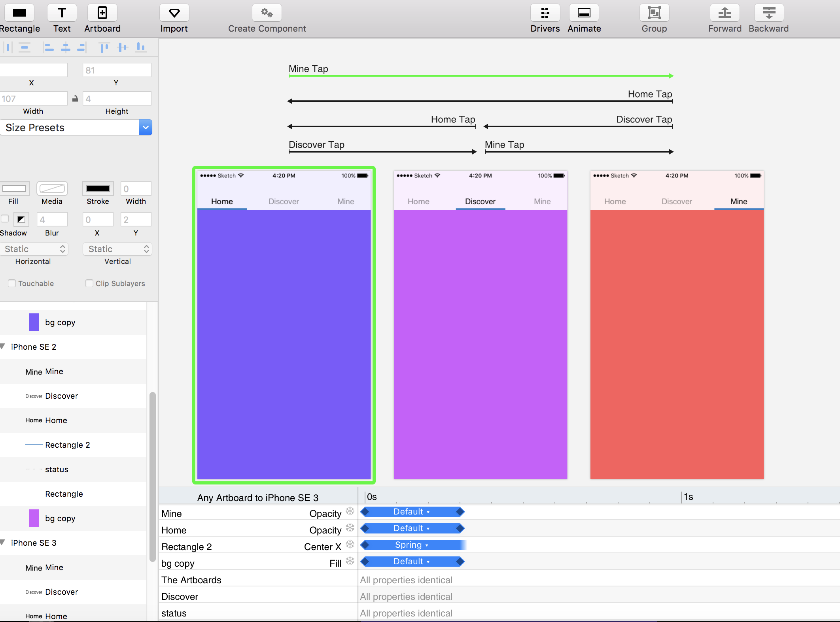The height and width of the screenshot is (622, 840).
Task: Toggle freeze snowflake on Home Opacity row
Action: tap(350, 528)
